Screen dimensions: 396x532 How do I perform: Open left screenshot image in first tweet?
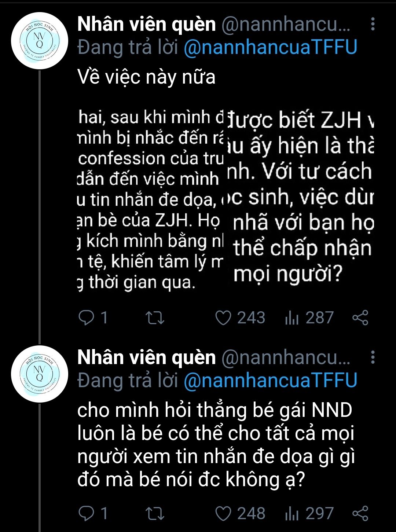150,199
